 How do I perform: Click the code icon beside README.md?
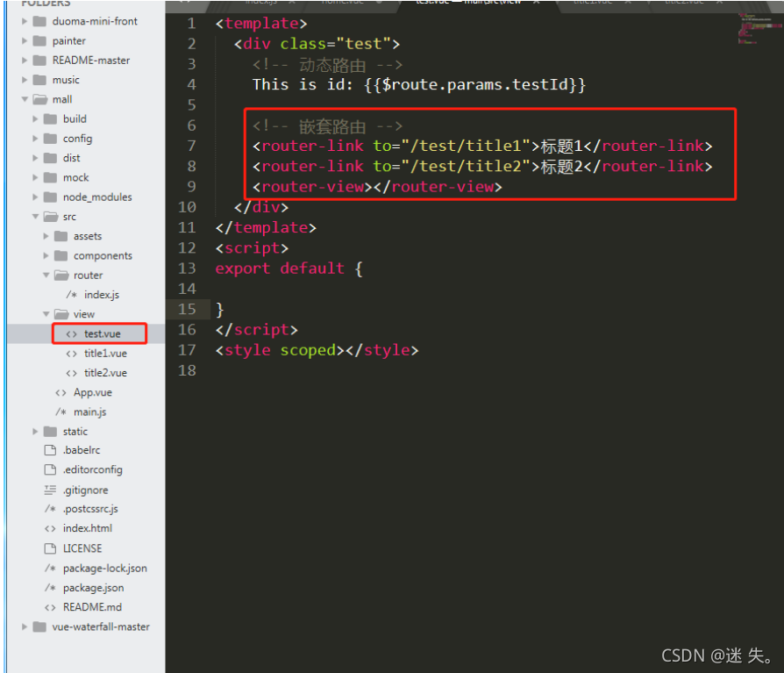click(50, 607)
